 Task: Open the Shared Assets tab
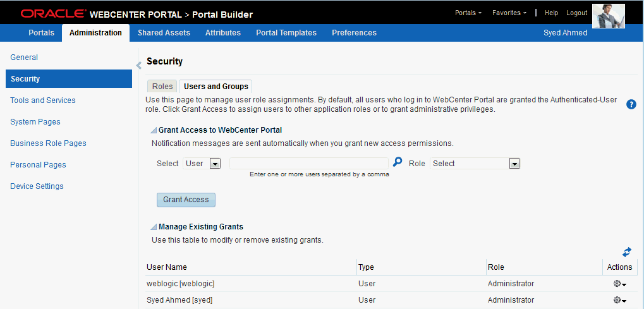(x=164, y=33)
